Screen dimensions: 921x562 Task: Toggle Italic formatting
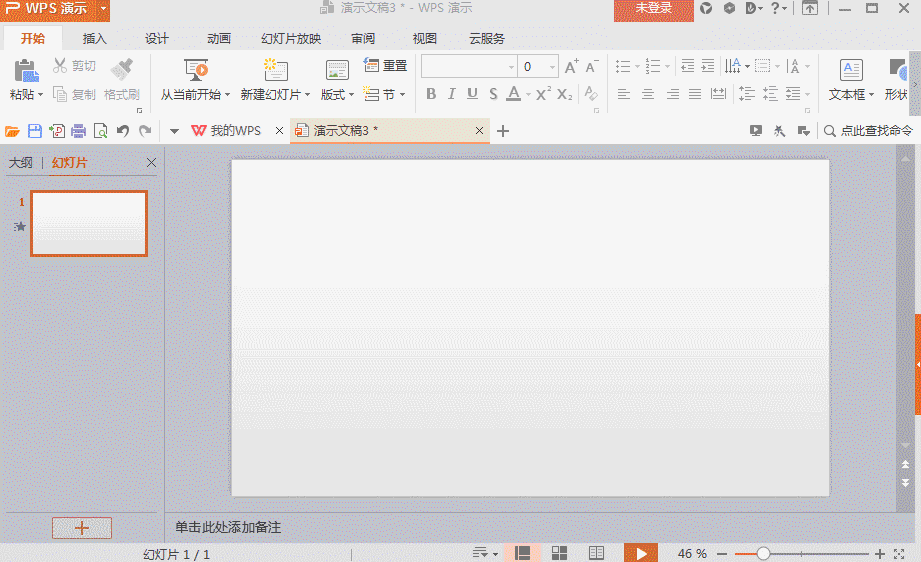tap(451, 94)
